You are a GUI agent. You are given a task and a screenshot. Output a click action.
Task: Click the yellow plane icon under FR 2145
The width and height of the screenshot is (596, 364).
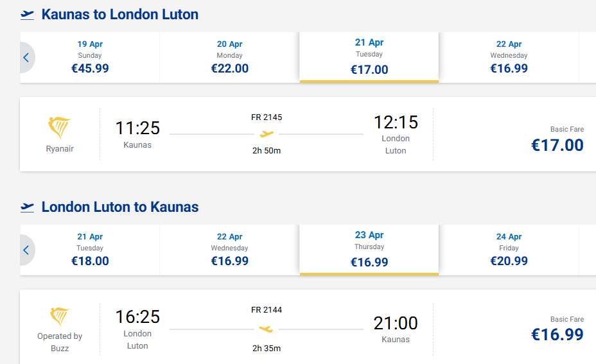[x=267, y=134]
